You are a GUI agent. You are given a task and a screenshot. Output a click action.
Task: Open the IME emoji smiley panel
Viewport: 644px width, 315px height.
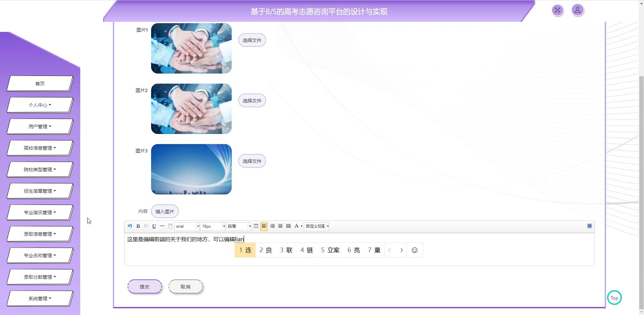(x=415, y=250)
